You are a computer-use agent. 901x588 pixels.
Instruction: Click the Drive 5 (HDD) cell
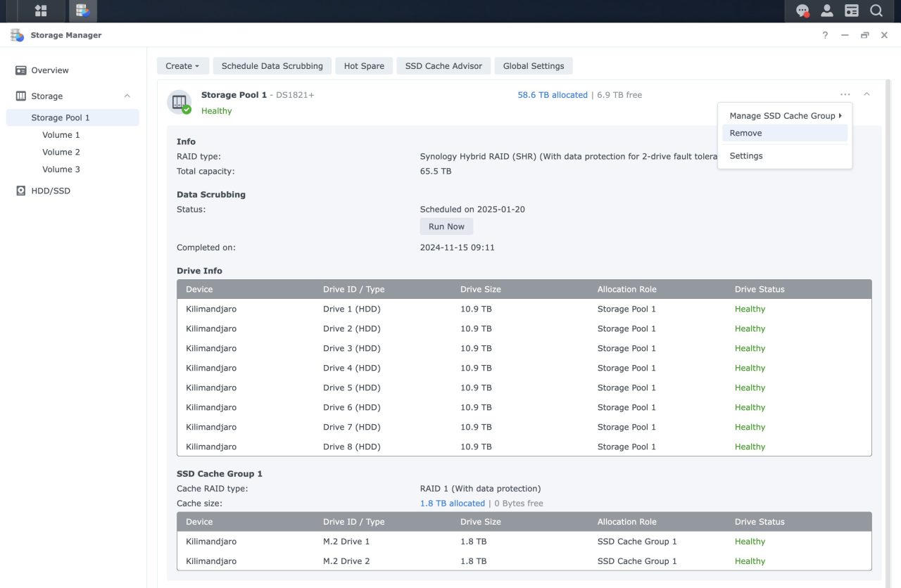pyautogui.click(x=351, y=388)
